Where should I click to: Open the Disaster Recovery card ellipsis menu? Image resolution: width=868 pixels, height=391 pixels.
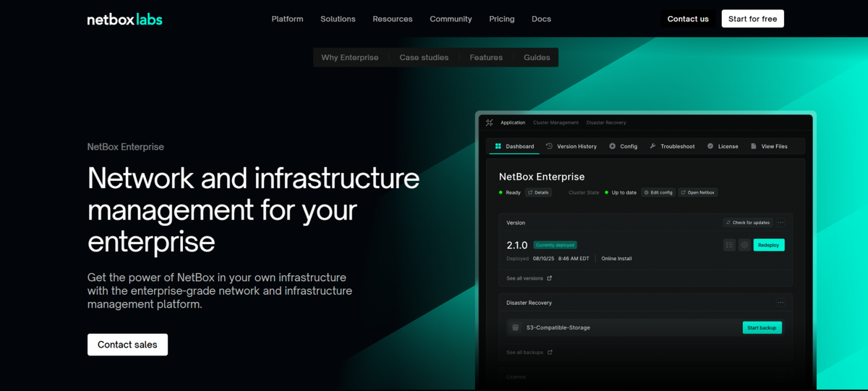[780, 303]
